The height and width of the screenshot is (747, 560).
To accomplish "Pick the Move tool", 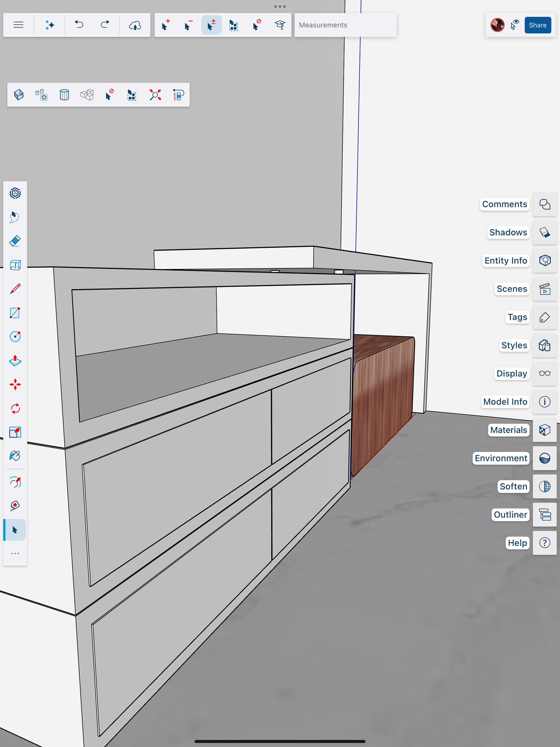I will coord(15,384).
